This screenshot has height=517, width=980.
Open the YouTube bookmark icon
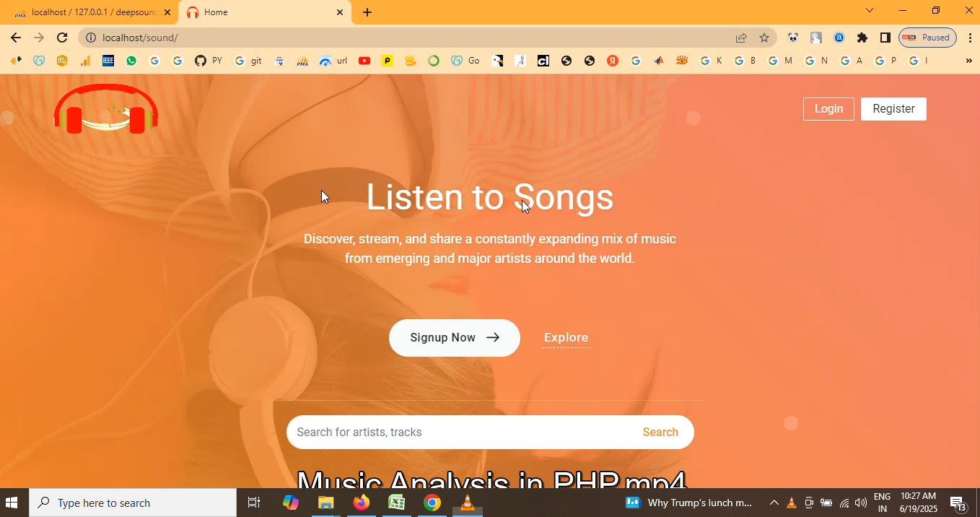point(364,61)
